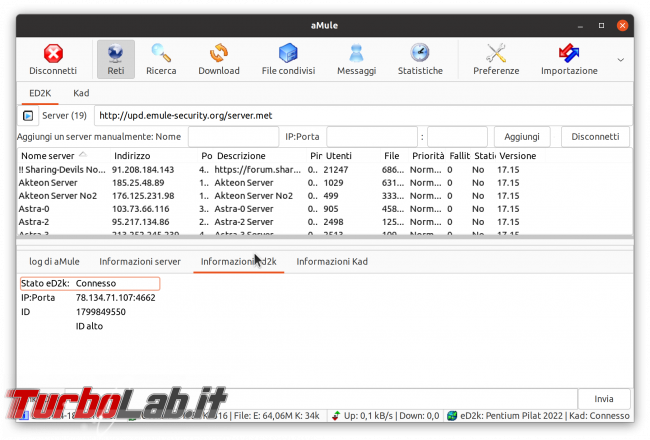Close the aMule window
The width and height of the screenshot is (650, 440).
coord(622,26)
